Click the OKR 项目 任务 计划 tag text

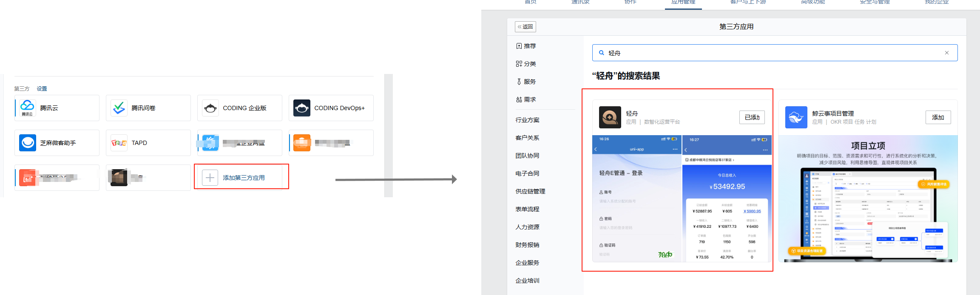click(x=853, y=122)
